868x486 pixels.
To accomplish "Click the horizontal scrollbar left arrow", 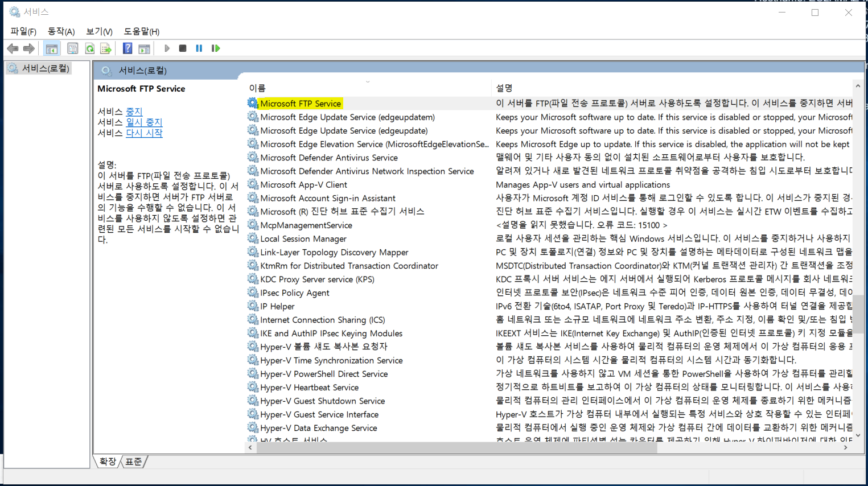I will click(250, 448).
